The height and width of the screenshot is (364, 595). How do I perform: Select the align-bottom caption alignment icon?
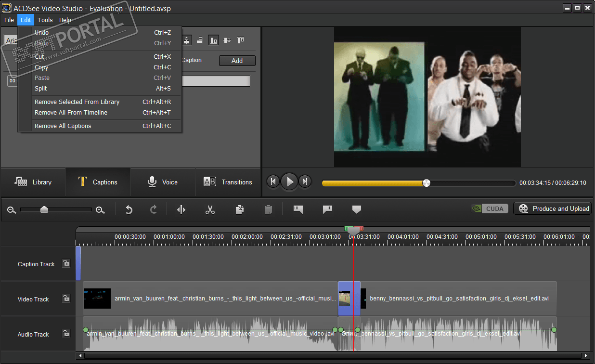click(x=214, y=40)
